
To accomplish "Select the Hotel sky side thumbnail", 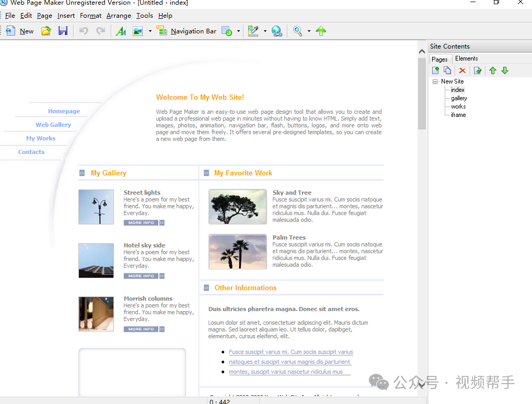I will (x=96, y=260).
